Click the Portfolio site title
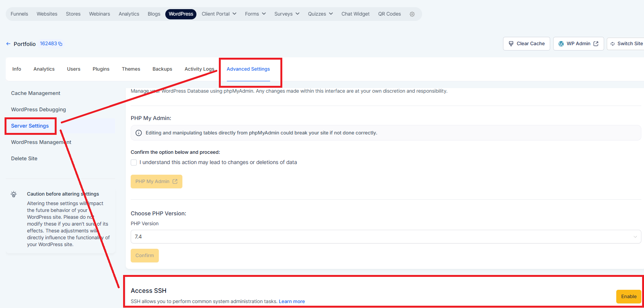This screenshot has width=644, height=308. pyautogui.click(x=25, y=44)
